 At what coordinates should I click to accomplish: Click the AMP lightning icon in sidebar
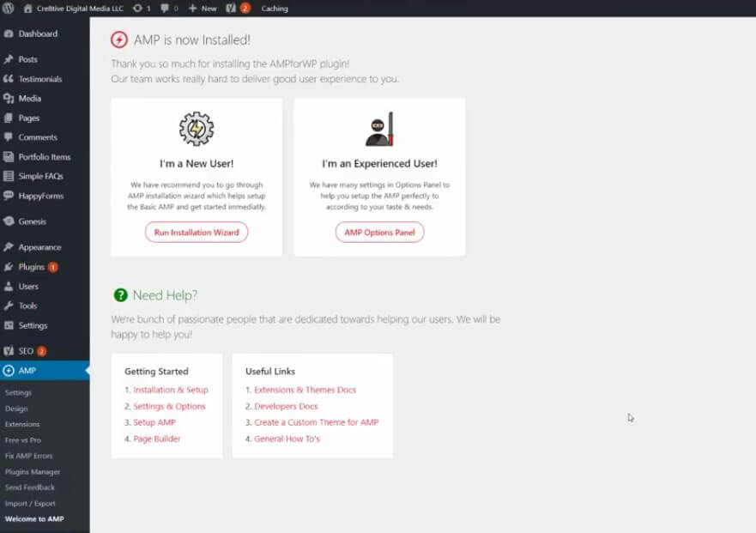9,371
